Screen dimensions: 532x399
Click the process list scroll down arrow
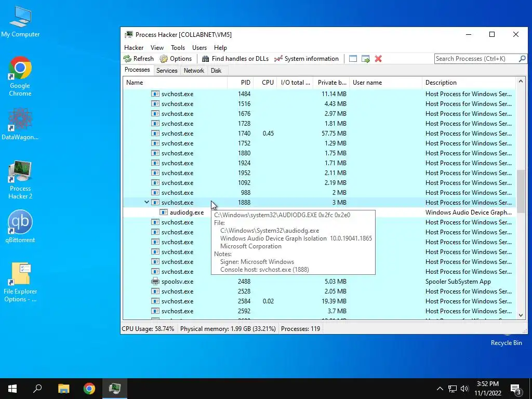point(521,315)
